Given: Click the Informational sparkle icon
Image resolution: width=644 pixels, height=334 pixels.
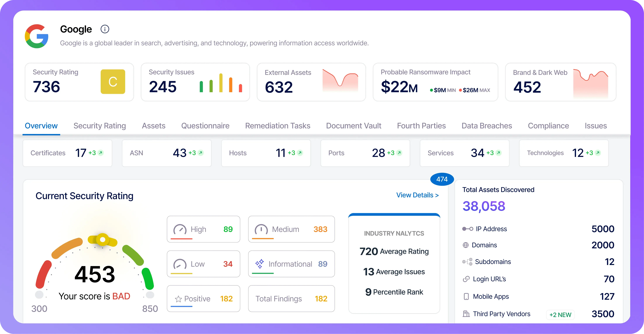Looking at the screenshot, I should pyautogui.click(x=260, y=264).
